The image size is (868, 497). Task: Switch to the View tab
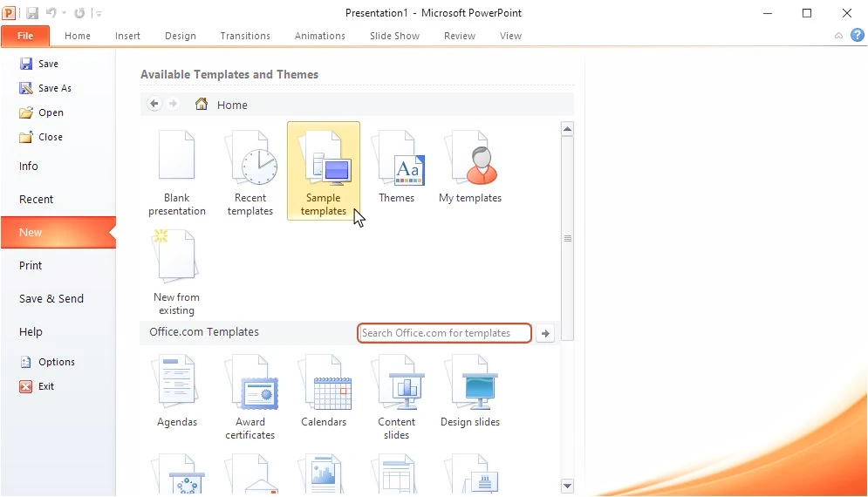coord(510,36)
